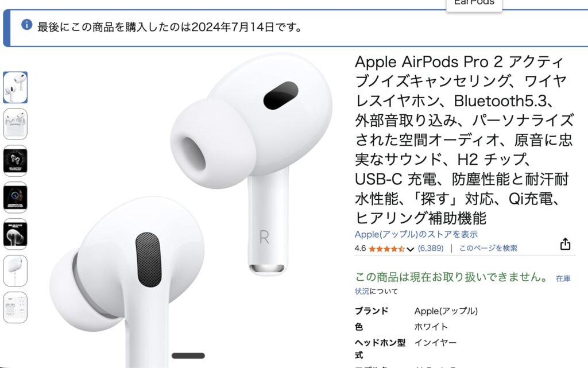The height and width of the screenshot is (368, 588).
Task: Expand the star rating dropdown chevron
Action: tap(410, 249)
